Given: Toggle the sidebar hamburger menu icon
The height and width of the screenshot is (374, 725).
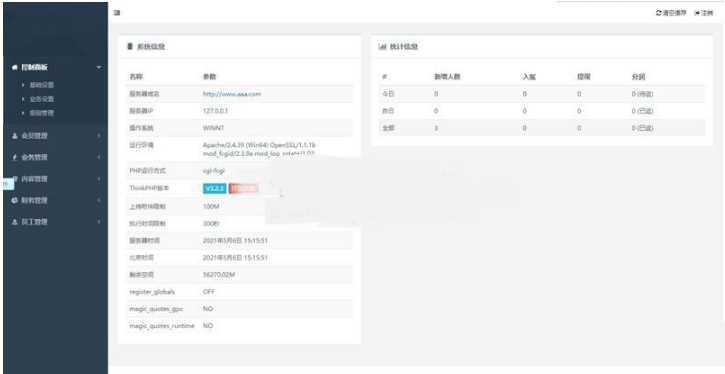Looking at the screenshot, I should click(117, 13).
